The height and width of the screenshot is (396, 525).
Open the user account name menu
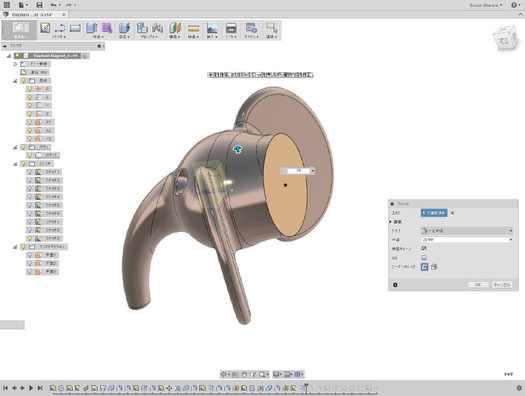coord(485,5)
